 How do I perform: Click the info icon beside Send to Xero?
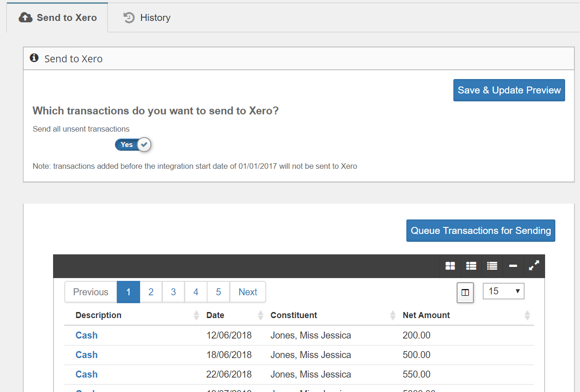tap(34, 58)
